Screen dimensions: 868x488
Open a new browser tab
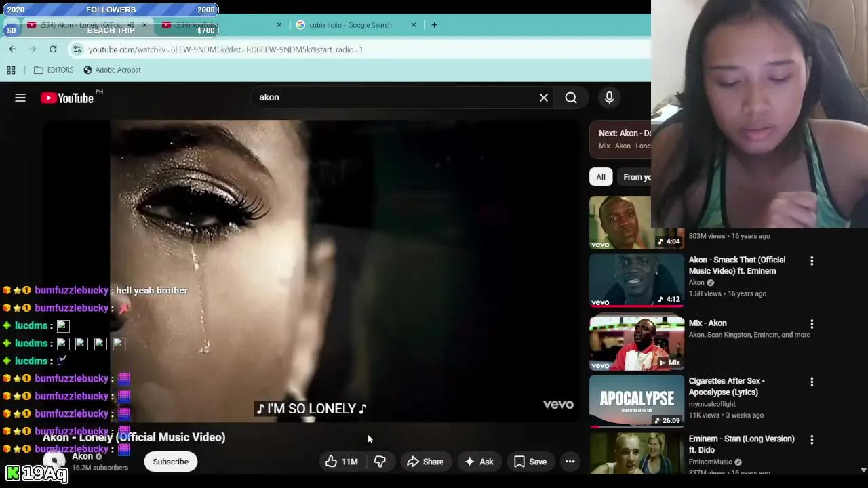(435, 25)
